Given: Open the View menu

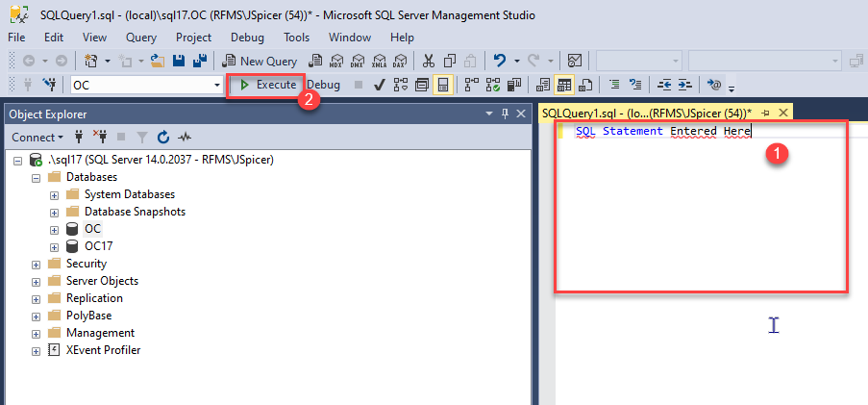Looking at the screenshot, I should click(94, 38).
